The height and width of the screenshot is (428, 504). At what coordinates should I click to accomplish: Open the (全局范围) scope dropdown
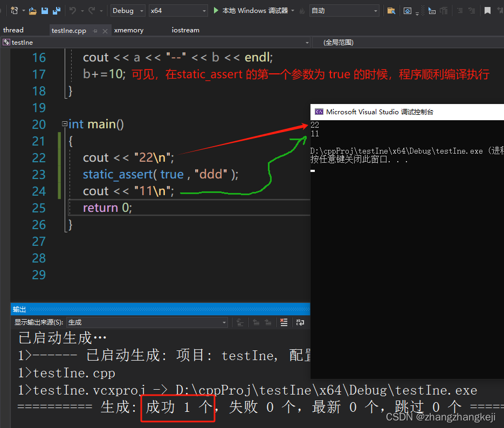pos(408,43)
